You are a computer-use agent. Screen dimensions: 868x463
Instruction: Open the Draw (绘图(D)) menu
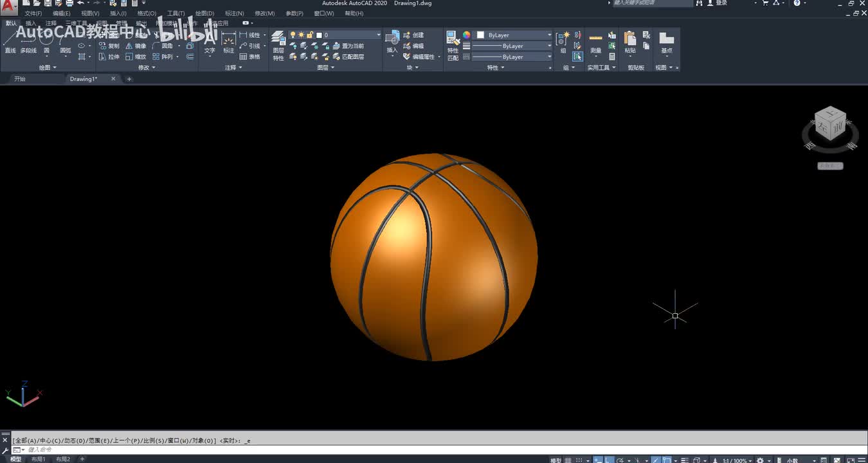[x=204, y=13]
